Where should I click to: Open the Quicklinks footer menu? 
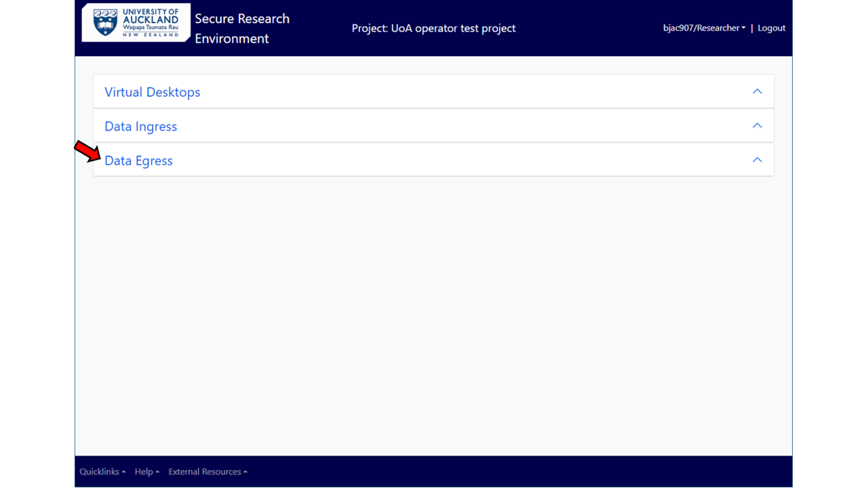coord(102,472)
